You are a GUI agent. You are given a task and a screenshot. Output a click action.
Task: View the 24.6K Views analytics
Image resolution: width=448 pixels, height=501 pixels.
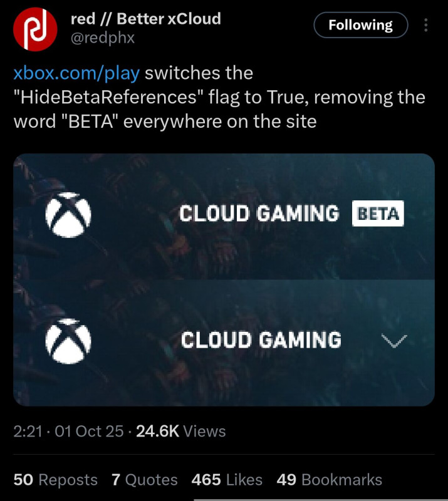180,431
